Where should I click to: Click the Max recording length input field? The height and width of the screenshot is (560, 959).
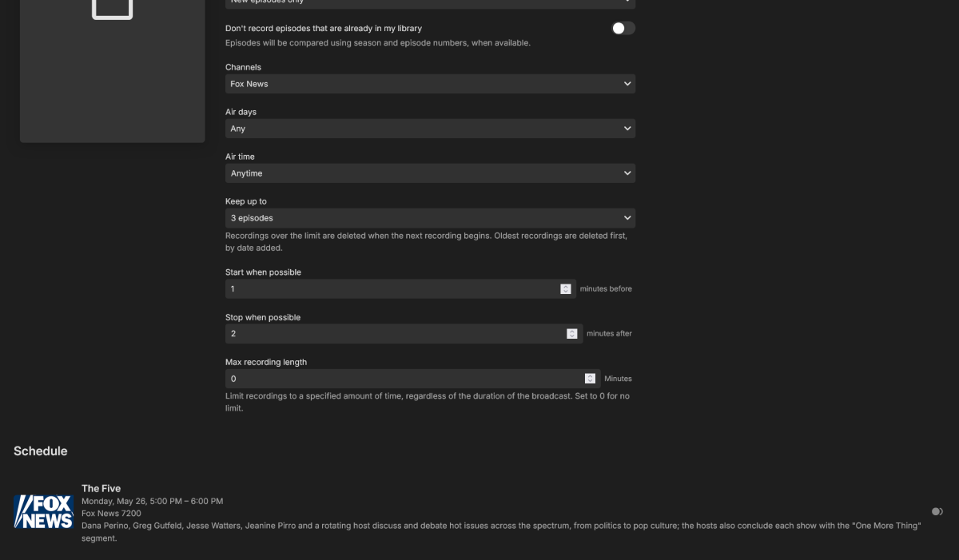click(404, 379)
